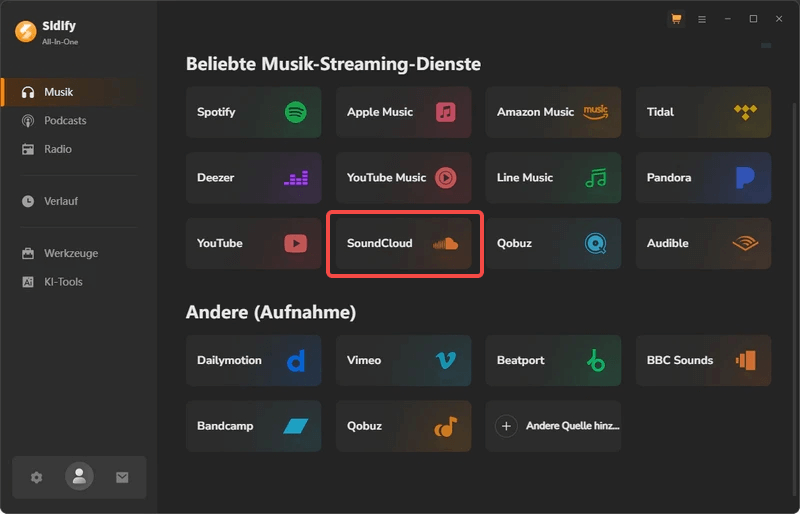This screenshot has height=514, width=800.
Task: Click the settings gear icon
Action: 37,478
